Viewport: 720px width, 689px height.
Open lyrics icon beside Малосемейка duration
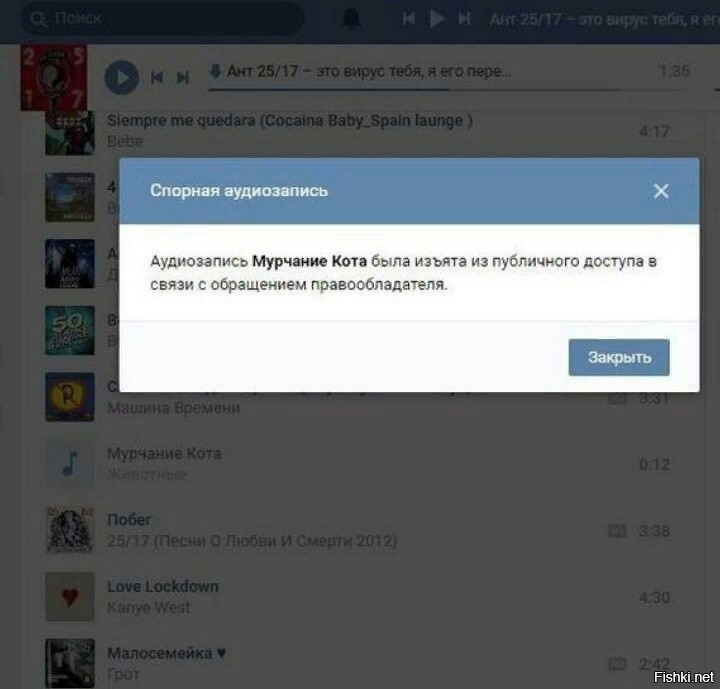pyautogui.click(x=617, y=663)
